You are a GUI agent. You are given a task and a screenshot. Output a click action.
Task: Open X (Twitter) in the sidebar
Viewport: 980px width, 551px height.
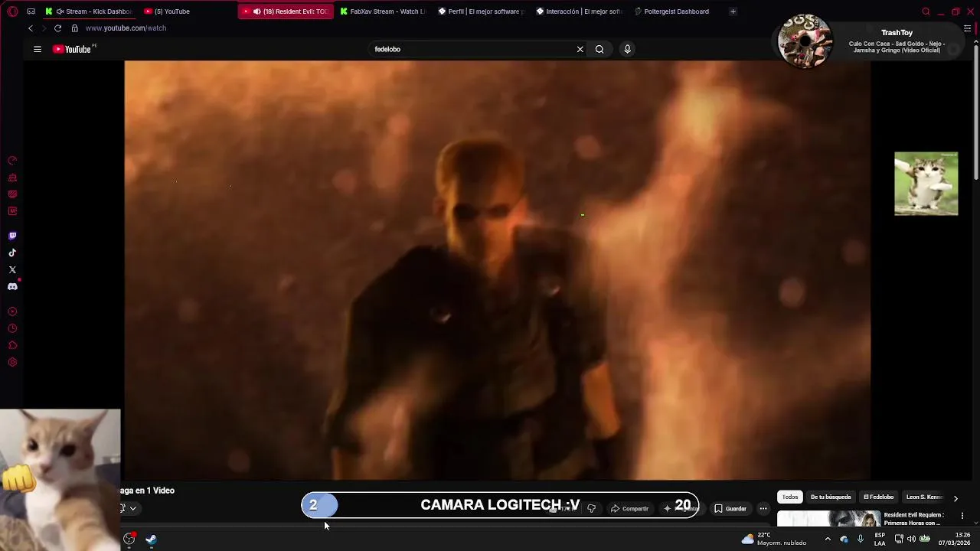point(12,269)
